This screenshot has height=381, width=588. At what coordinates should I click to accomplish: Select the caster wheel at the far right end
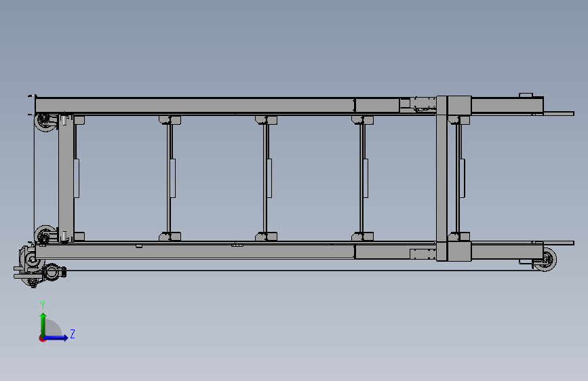pyautogui.click(x=545, y=259)
